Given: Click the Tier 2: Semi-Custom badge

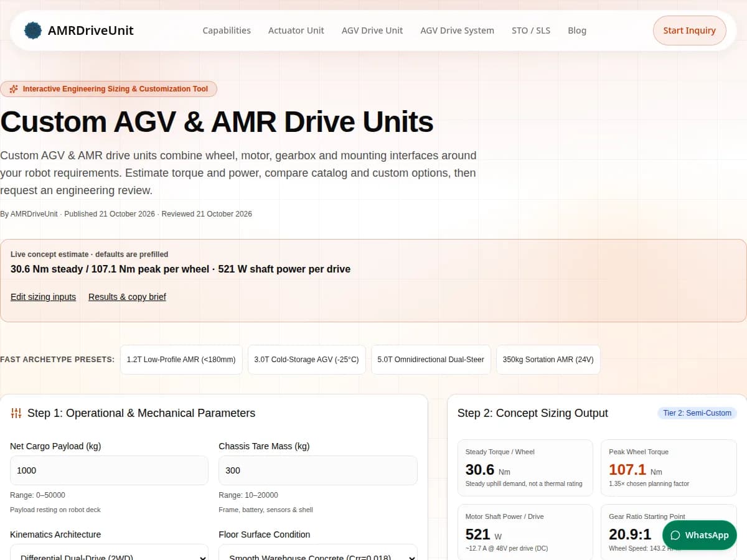Looking at the screenshot, I should point(697,413).
